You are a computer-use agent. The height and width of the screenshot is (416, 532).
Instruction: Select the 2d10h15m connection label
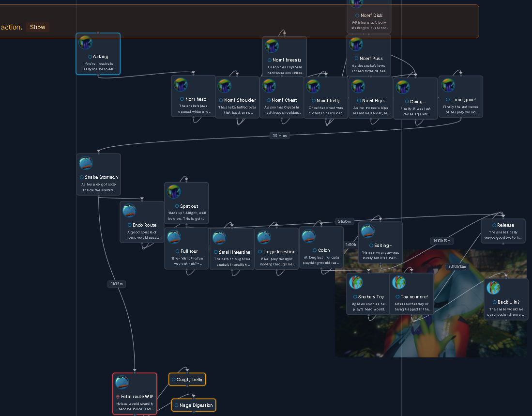(457, 267)
